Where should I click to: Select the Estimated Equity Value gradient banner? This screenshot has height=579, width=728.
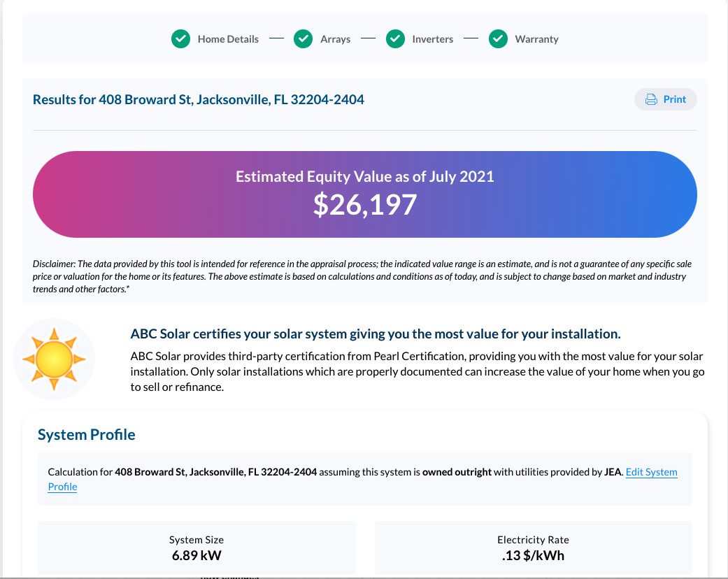[x=365, y=194]
